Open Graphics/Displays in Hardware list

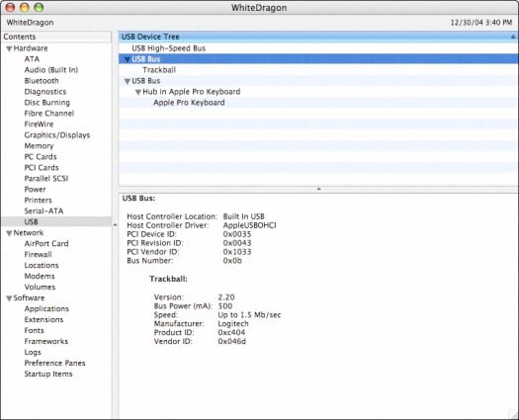pyautogui.click(x=57, y=135)
